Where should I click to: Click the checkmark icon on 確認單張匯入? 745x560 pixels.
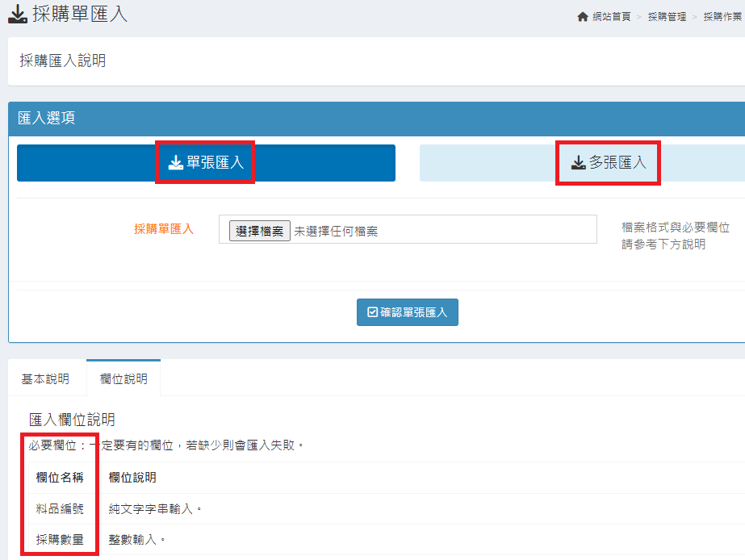[x=372, y=312]
